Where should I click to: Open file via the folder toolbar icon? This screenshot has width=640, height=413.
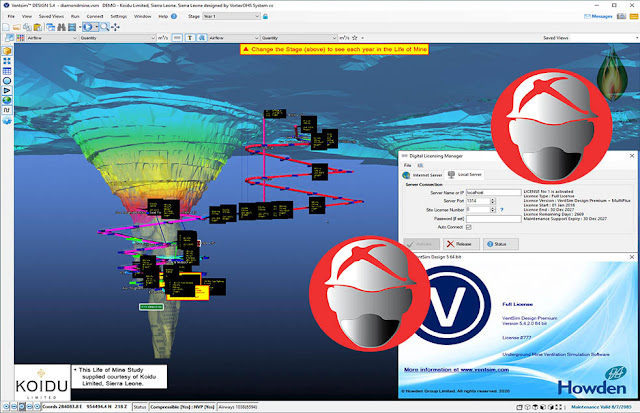click(x=17, y=27)
